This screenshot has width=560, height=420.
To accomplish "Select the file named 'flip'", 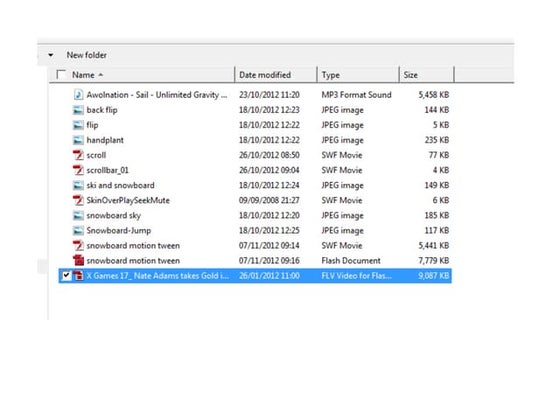I will tap(92, 125).
